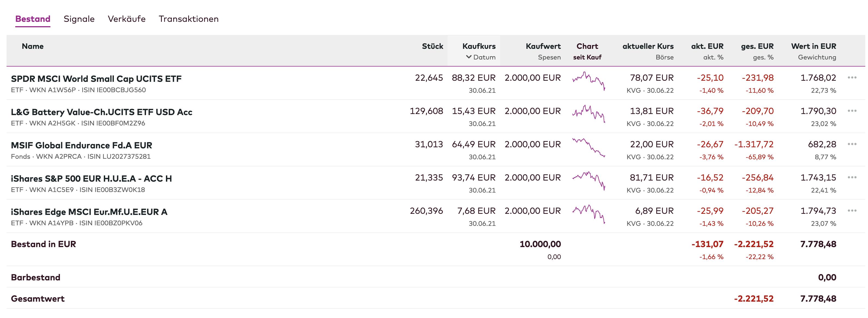Open L&G Battery Value-Ch. ETF link
The width and height of the screenshot is (868, 318).
[x=101, y=112]
